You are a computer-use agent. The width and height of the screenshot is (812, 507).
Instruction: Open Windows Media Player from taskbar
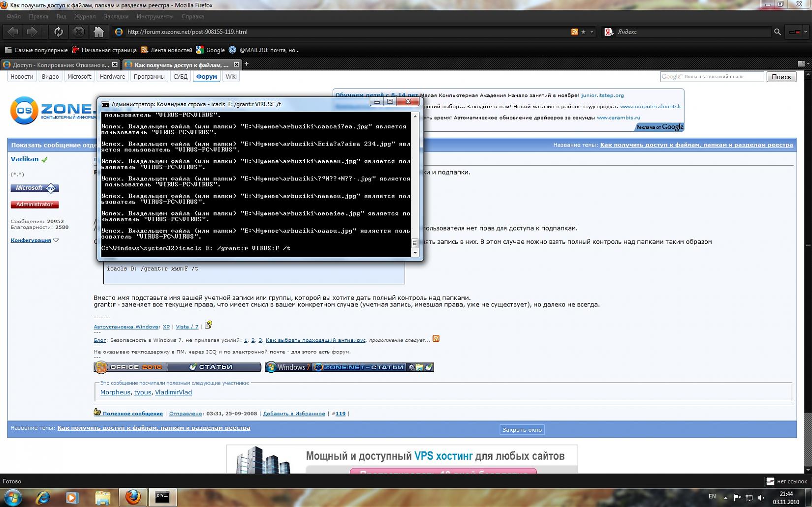coord(72,498)
